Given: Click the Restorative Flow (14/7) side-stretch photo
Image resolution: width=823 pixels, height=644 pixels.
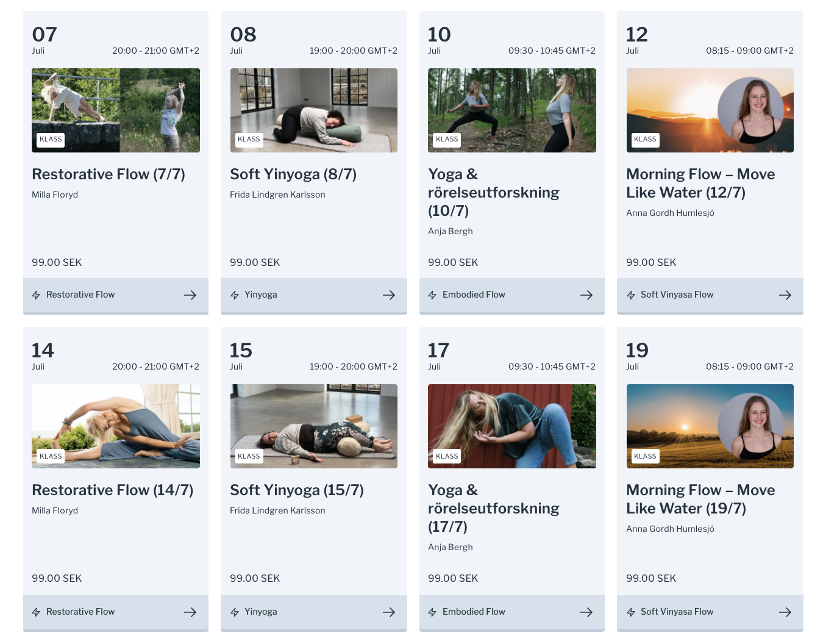Looking at the screenshot, I should pyautogui.click(x=116, y=426).
